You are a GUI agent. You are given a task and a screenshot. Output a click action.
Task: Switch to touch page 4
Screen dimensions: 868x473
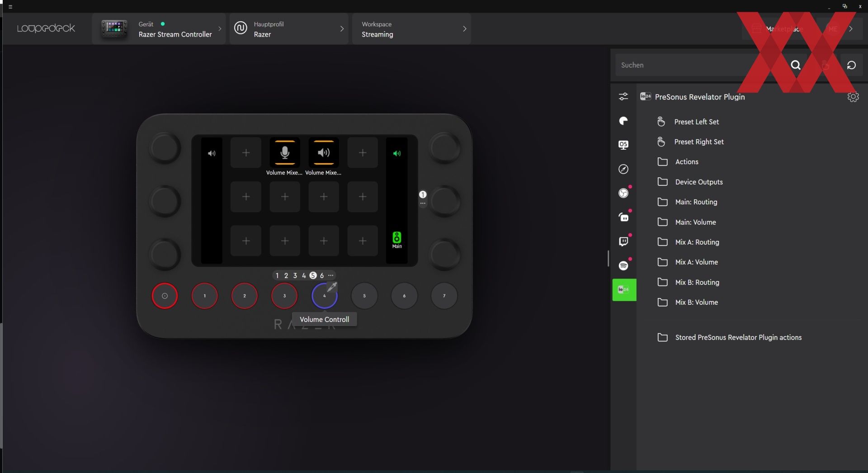click(304, 275)
